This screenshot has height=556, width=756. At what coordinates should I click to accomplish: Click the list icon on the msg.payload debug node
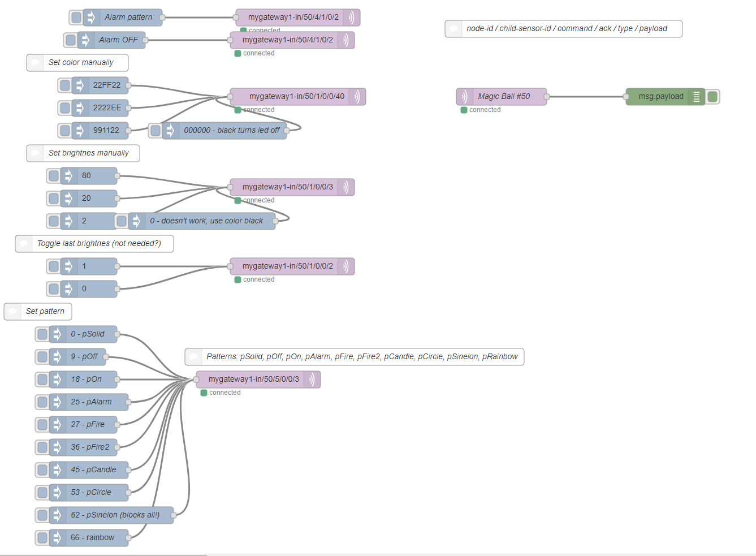tap(697, 97)
